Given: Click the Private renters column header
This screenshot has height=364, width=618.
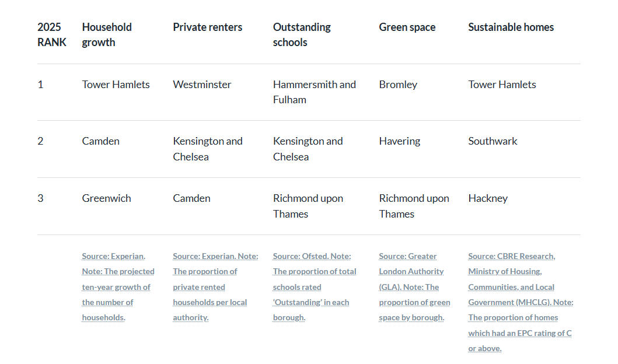Looking at the screenshot, I should click(x=207, y=27).
